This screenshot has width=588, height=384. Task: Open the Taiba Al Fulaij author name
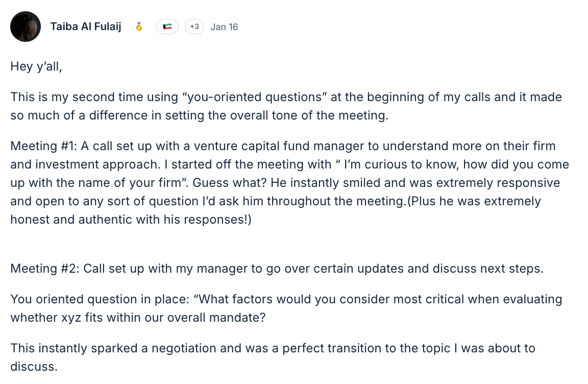tap(86, 27)
